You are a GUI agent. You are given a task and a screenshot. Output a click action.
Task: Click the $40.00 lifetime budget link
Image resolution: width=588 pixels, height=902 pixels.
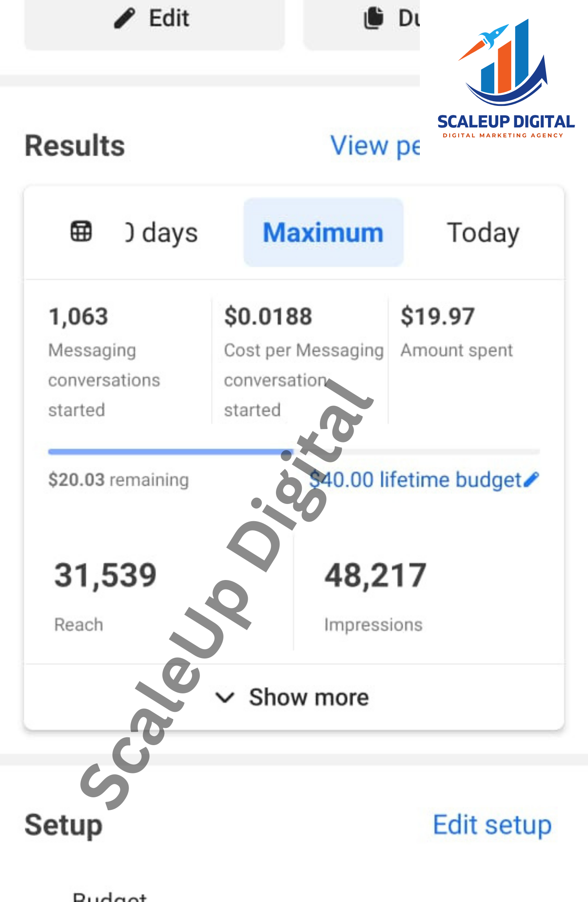[416, 480]
